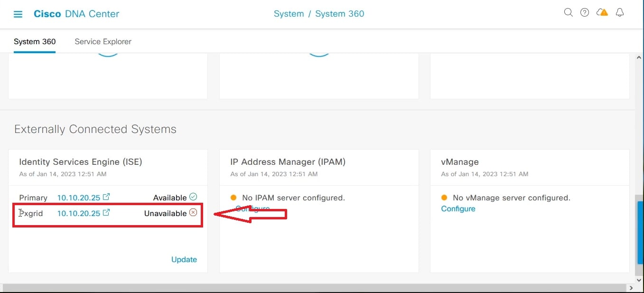The image size is (644, 293).
Task: Click the vManage card heading
Action: click(460, 162)
